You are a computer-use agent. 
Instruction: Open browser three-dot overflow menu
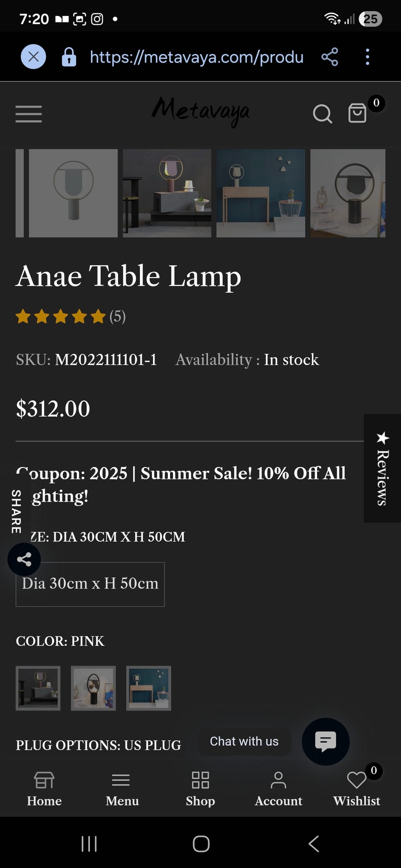[x=368, y=57]
